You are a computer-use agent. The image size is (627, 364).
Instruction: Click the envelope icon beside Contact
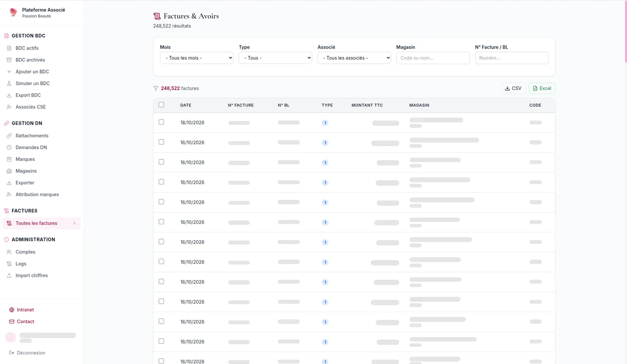point(12,321)
